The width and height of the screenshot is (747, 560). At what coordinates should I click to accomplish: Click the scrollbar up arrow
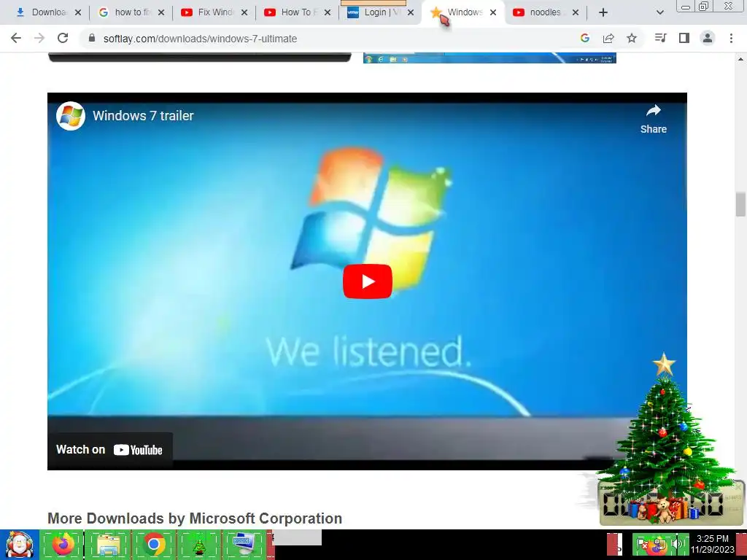(740, 59)
